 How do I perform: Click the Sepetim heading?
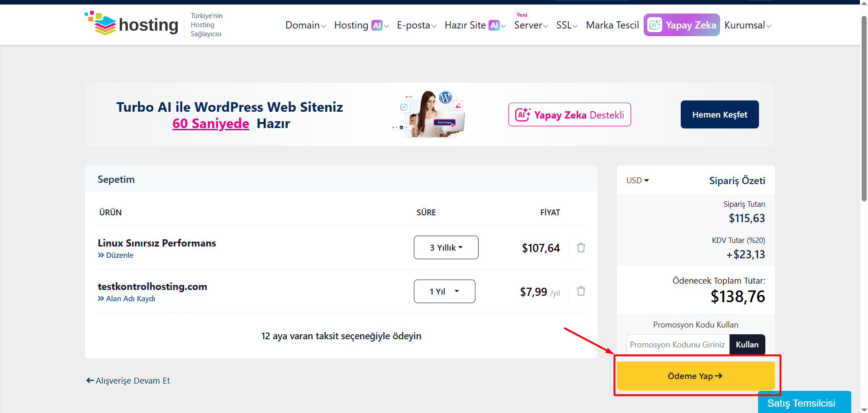[116, 179]
